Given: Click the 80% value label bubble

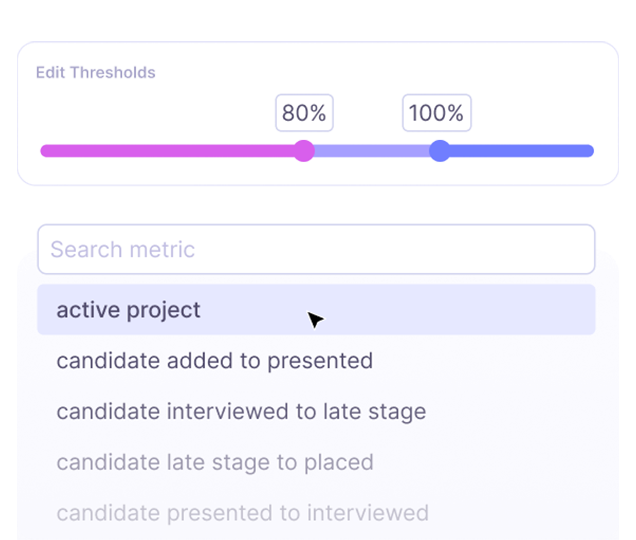Looking at the screenshot, I should pyautogui.click(x=304, y=113).
